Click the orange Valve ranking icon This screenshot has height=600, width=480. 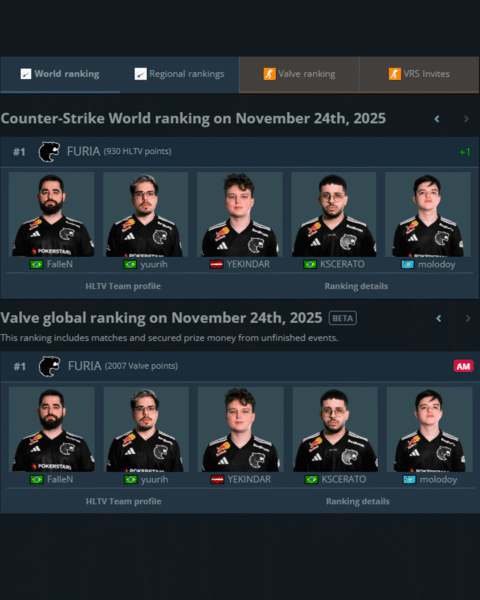[x=269, y=74]
